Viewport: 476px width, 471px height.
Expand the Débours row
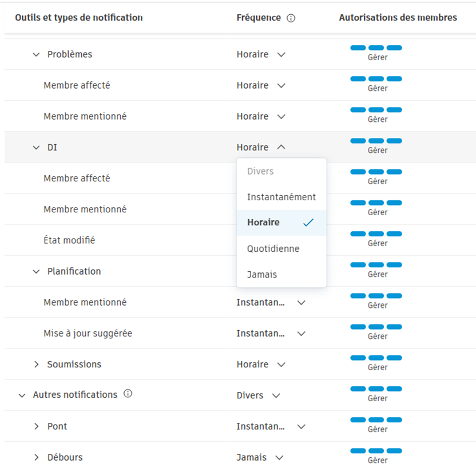tap(37, 457)
